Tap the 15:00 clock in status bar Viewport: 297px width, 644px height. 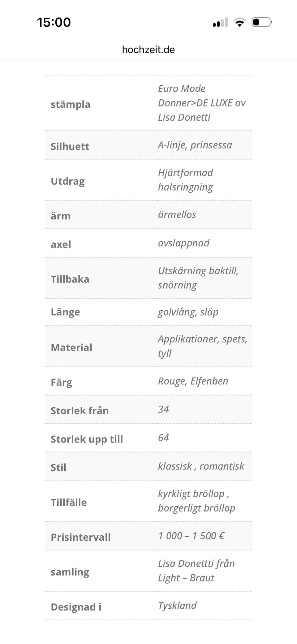(54, 22)
